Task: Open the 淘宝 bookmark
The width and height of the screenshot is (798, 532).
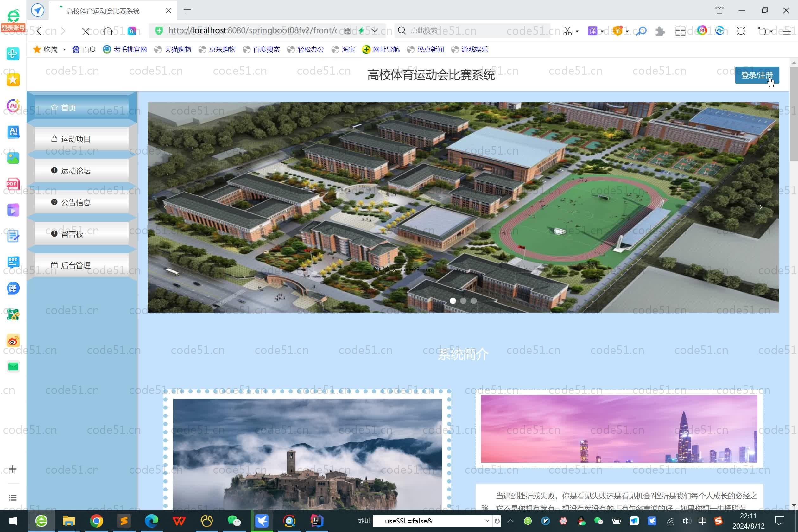Action: coord(343,49)
